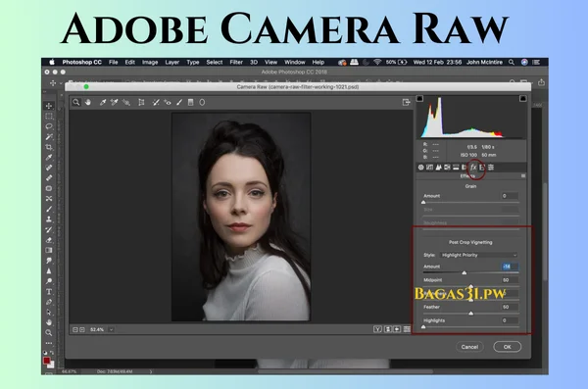Screen dimensions: 588x389
Task: Select the Red Eye Removal tool
Action: tap(168, 102)
